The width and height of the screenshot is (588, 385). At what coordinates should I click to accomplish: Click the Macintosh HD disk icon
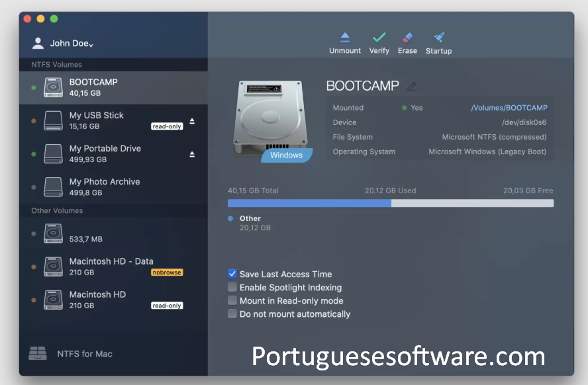pyautogui.click(x=53, y=300)
